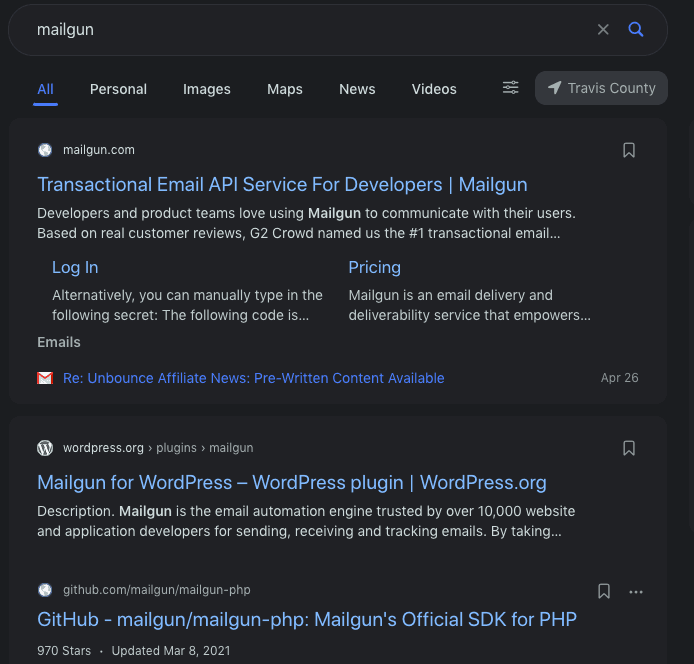This screenshot has height=664, width=694.
Task: Click the Updated Mar 8, 2021 text
Action: coord(171,651)
